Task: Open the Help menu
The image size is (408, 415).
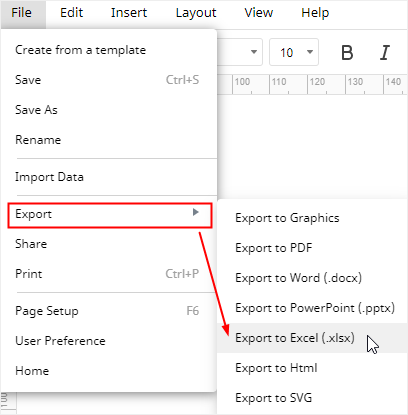Action: click(315, 13)
